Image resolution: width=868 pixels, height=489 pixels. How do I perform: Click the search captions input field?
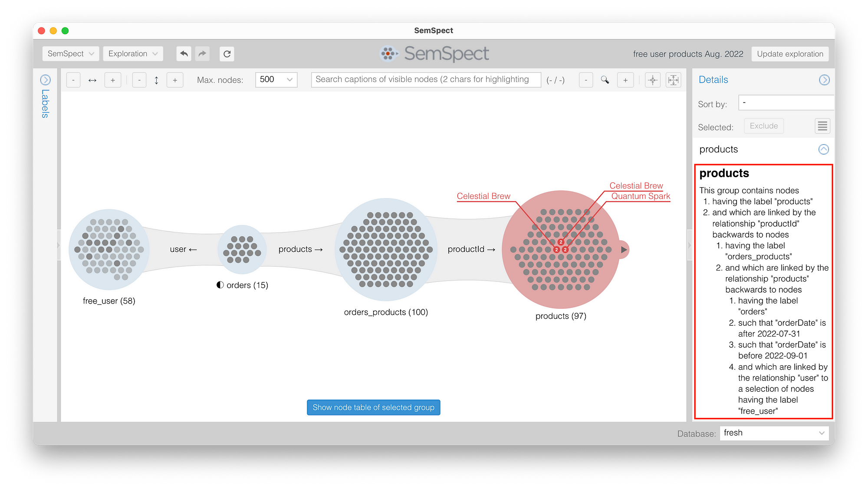[x=426, y=79]
